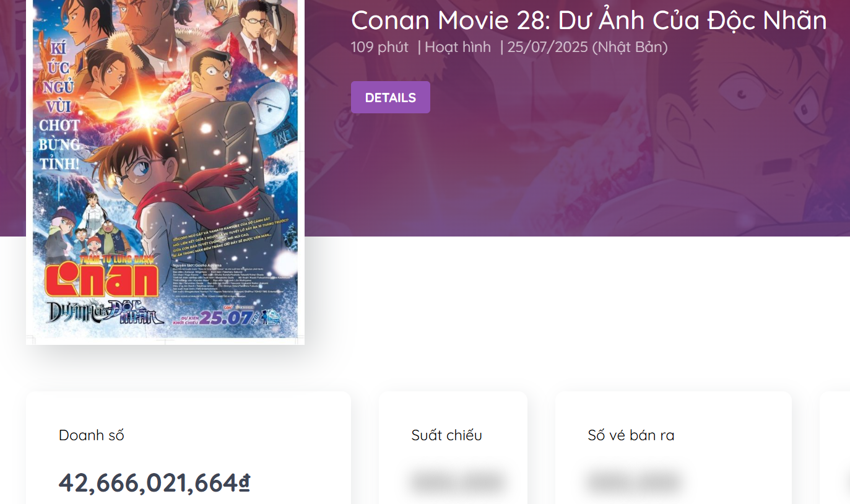
Task: Select the 'Doanh số' card title text
Action: point(92,435)
